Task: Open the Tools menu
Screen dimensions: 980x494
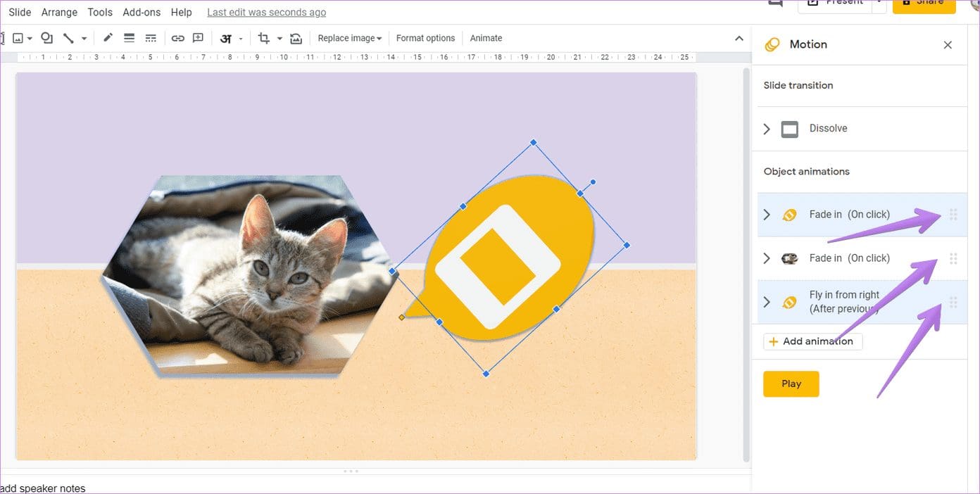Action: (100, 12)
